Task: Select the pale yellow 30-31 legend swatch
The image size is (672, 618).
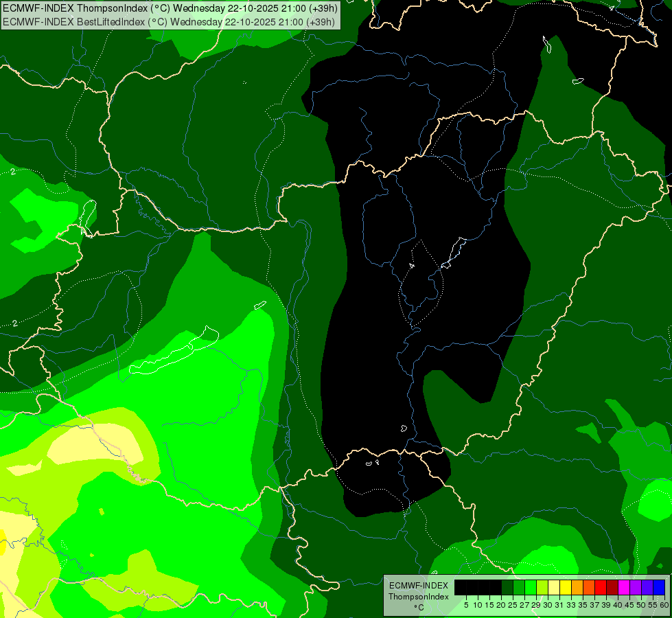Action: (554, 587)
